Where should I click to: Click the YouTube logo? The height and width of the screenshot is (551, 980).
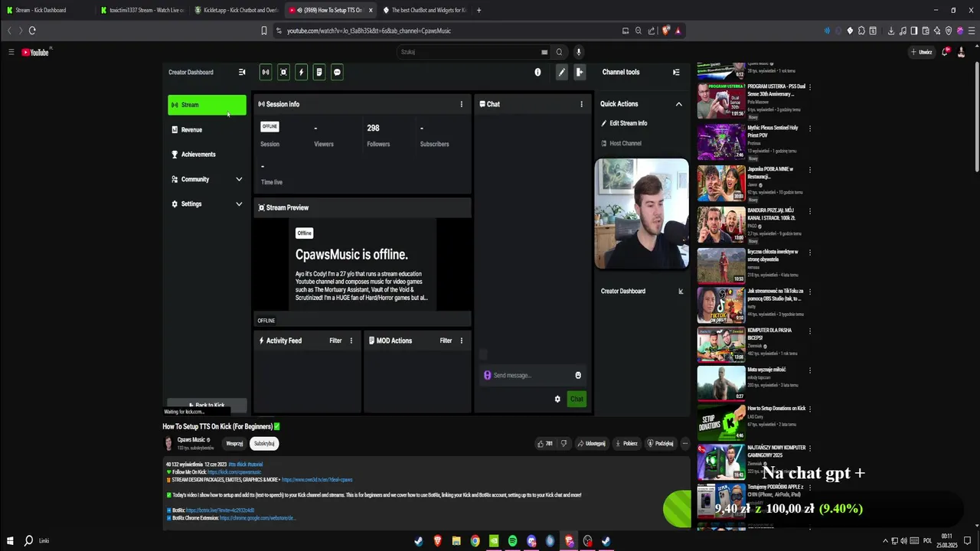tap(35, 52)
